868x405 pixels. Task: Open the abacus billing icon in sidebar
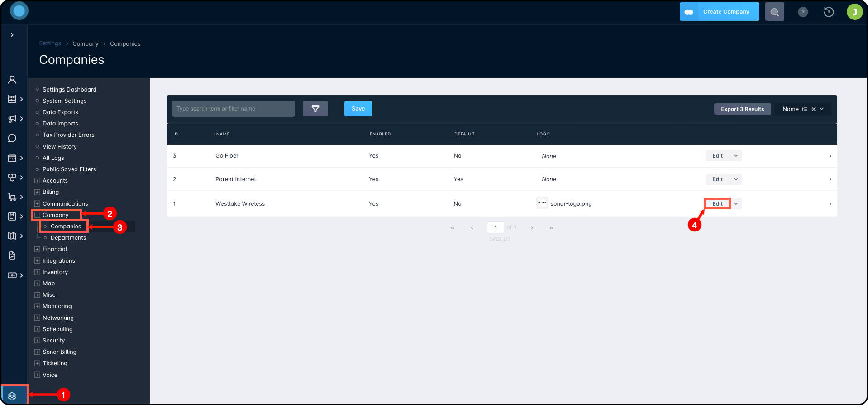coord(12,99)
